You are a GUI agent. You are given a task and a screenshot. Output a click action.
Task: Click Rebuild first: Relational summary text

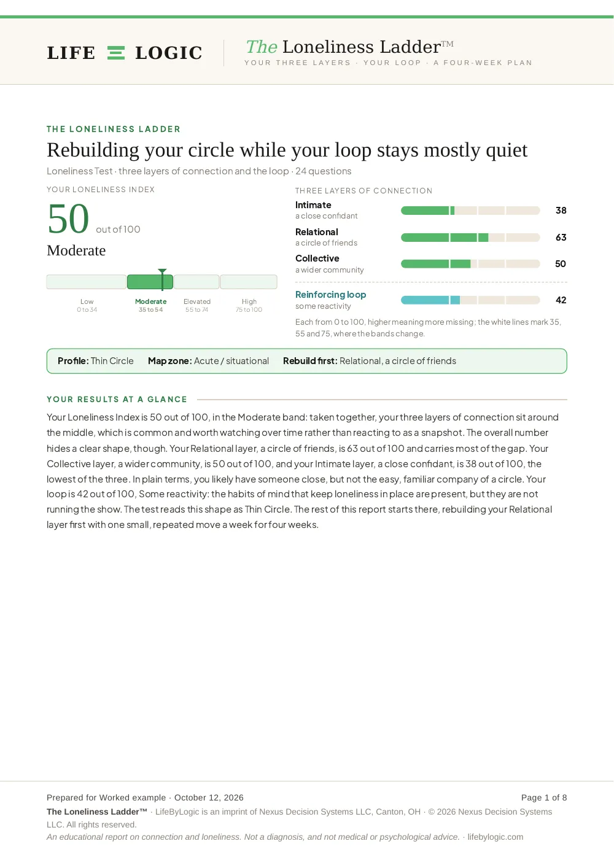(x=370, y=361)
